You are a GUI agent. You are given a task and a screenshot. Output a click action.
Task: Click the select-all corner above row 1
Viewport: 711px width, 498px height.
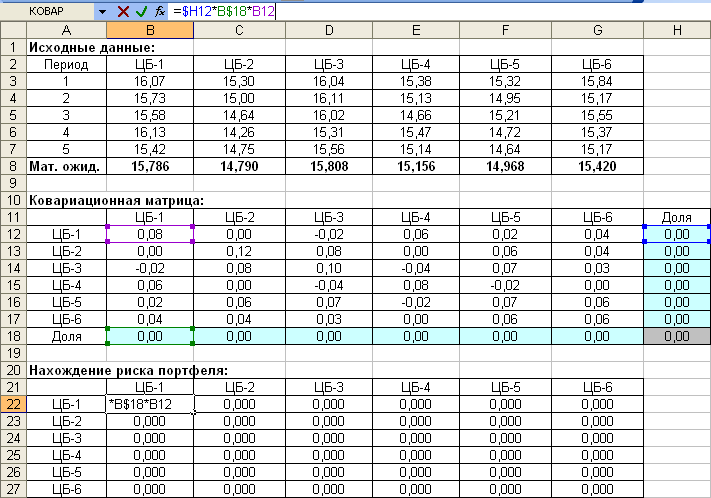pyautogui.click(x=12, y=31)
